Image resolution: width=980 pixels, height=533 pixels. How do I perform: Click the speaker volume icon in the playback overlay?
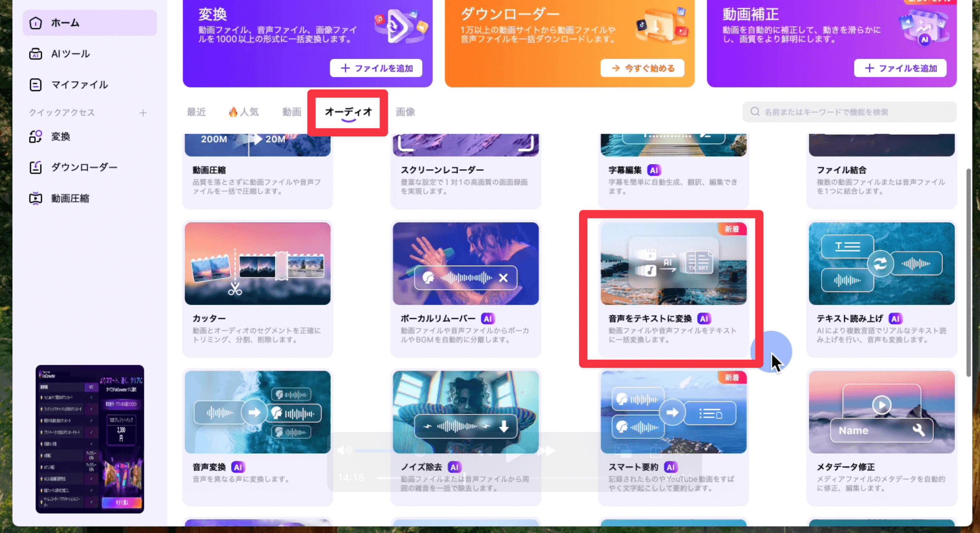(344, 450)
